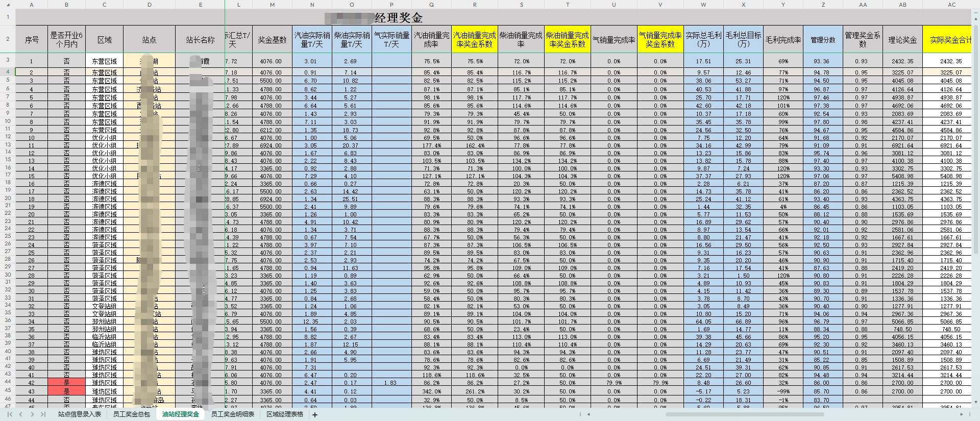Click the cell with value 177.4%

click(431, 145)
